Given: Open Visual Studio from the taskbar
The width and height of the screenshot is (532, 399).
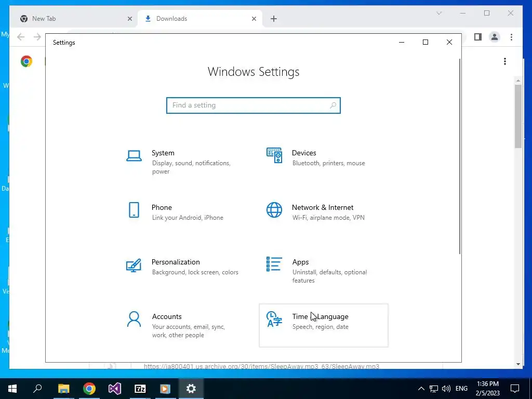Looking at the screenshot, I should tap(115, 389).
